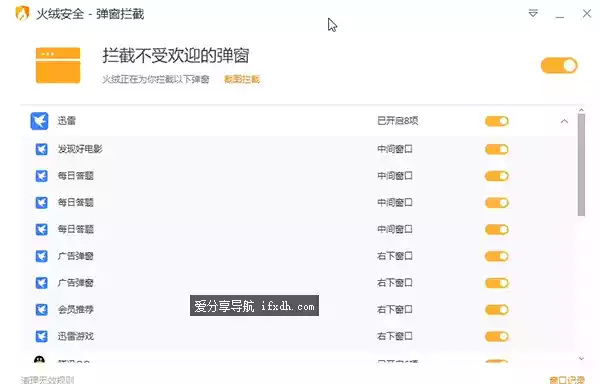Click the Xunlei icon next to 迅雷游戏
This screenshot has height=384, width=600.
pyautogui.click(x=41, y=336)
